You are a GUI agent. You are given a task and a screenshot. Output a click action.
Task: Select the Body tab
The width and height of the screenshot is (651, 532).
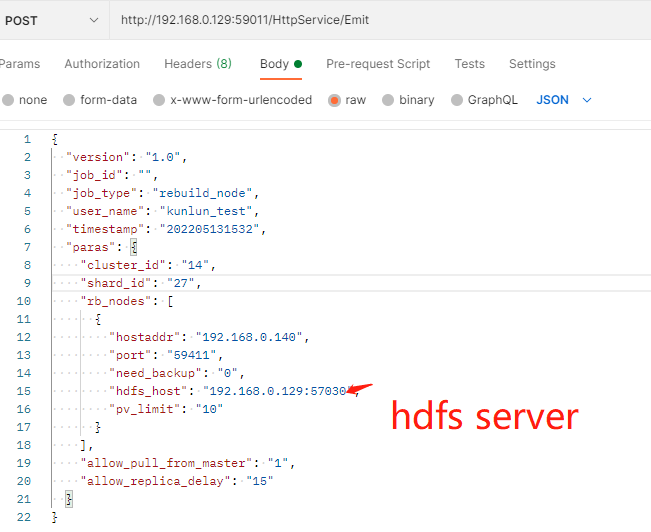(x=281, y=64)
